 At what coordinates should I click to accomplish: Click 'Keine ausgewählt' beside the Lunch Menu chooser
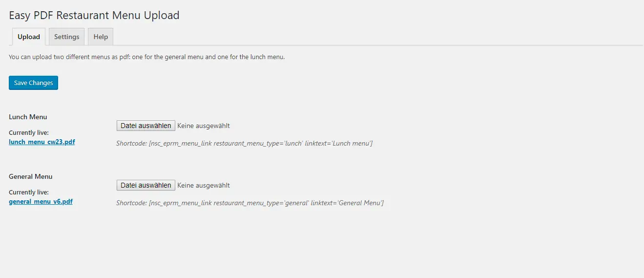coord(203,126)
